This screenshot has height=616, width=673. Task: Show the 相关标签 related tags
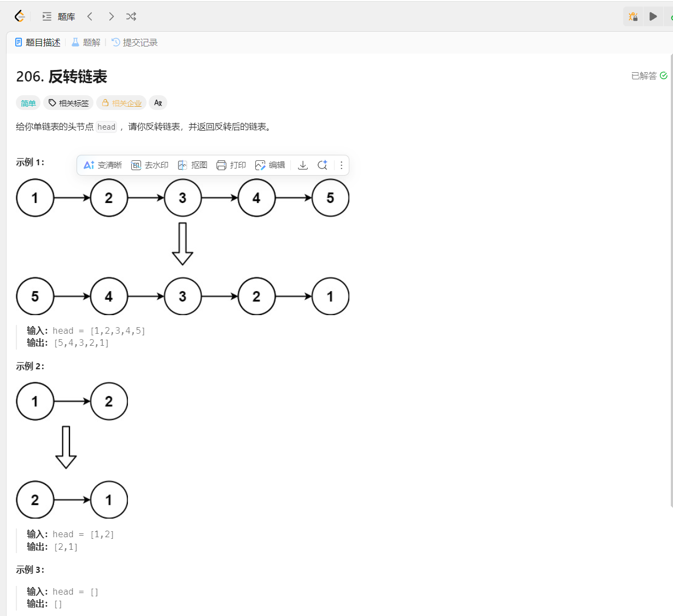pos(68,103)
